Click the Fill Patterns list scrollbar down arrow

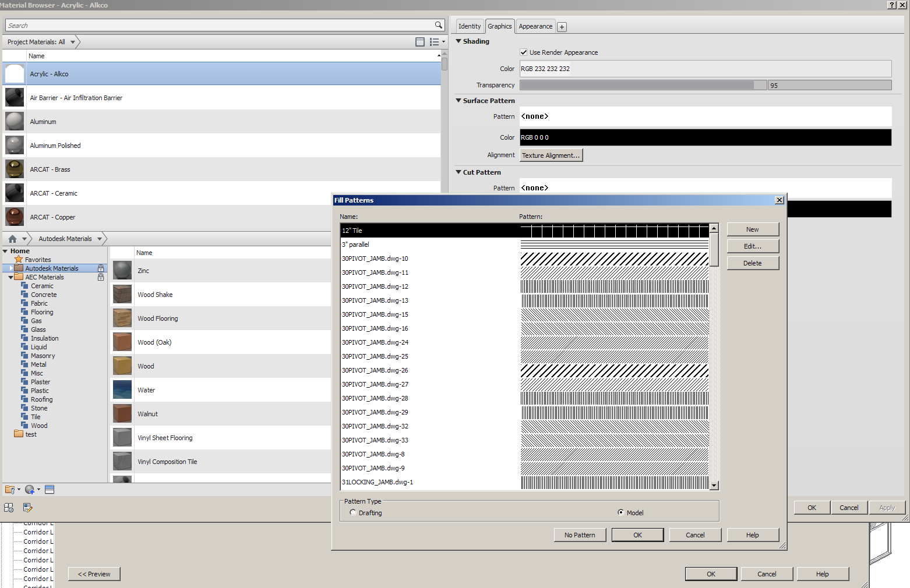(714, 485)
